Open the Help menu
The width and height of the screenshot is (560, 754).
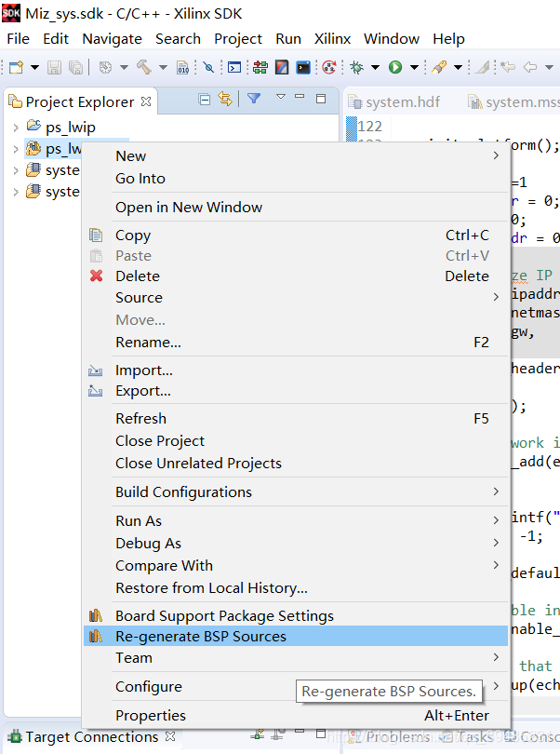(x=448, y=38)
